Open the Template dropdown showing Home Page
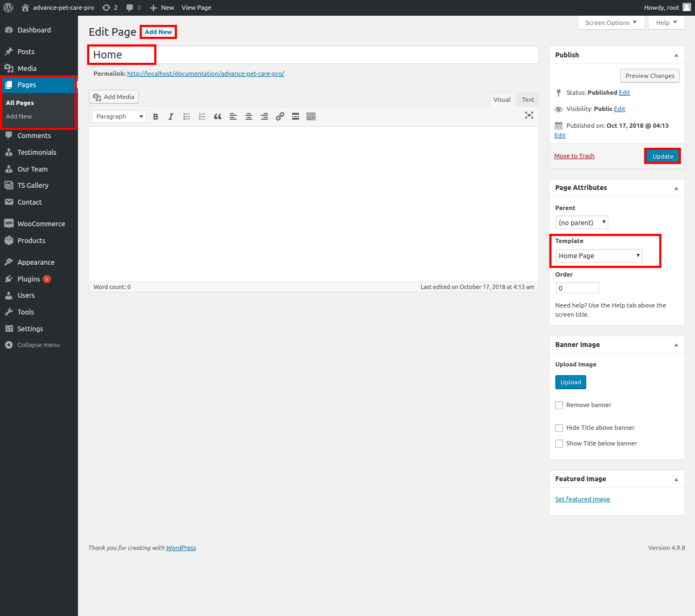This screenshot has height=616, width=695. pyautogui.click(x=599, y=256)
